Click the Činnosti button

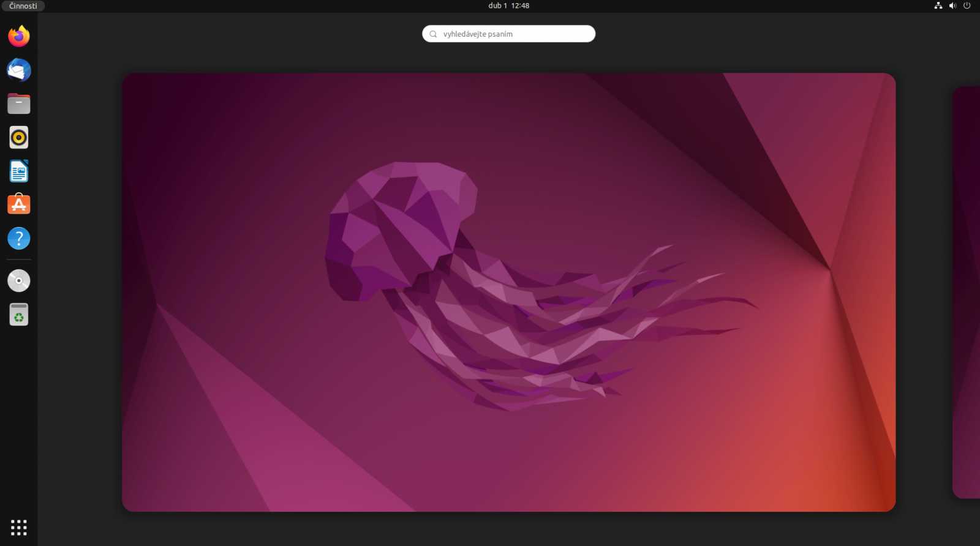pyautogui.click(x=23, y=6)
